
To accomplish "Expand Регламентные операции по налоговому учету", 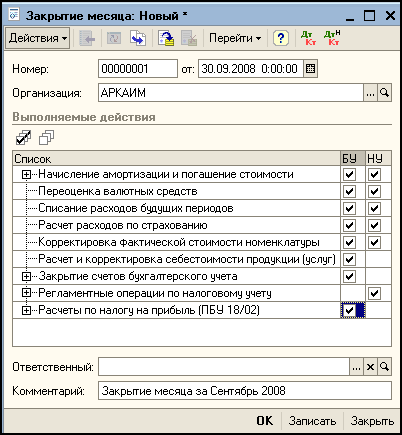I will pyautogui.click(x=26, y=293).
